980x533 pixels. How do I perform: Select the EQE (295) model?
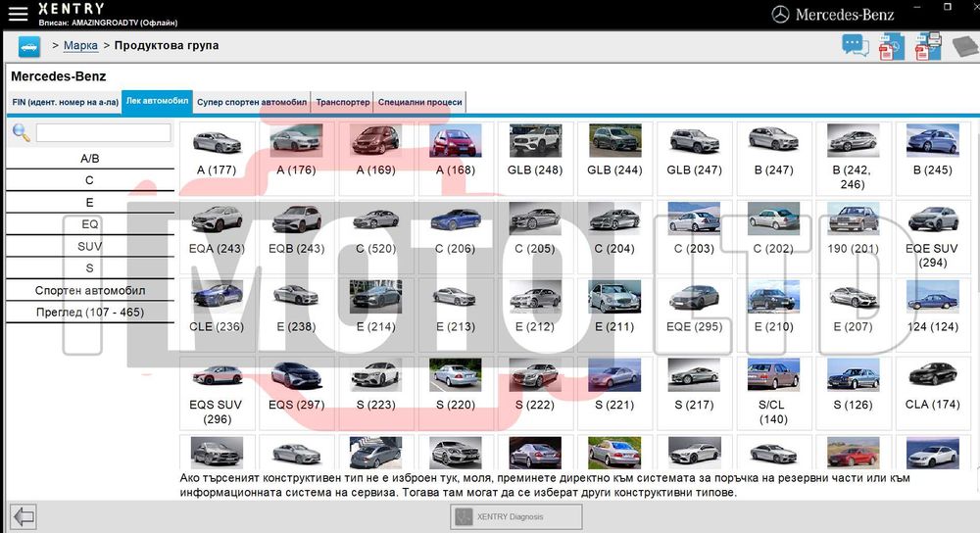[x=695, y=315]
